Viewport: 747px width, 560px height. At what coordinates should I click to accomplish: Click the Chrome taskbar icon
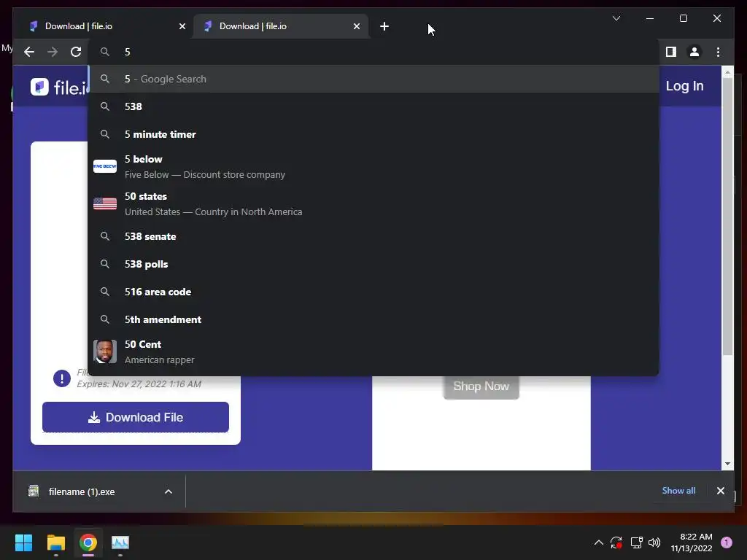pyautogui.click(x=88, y=542)
